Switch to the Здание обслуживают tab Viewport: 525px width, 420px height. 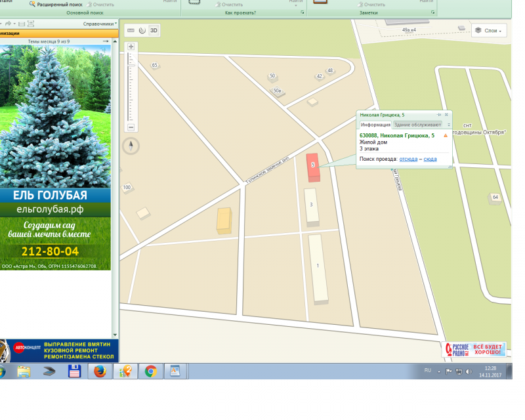point(417,125)
